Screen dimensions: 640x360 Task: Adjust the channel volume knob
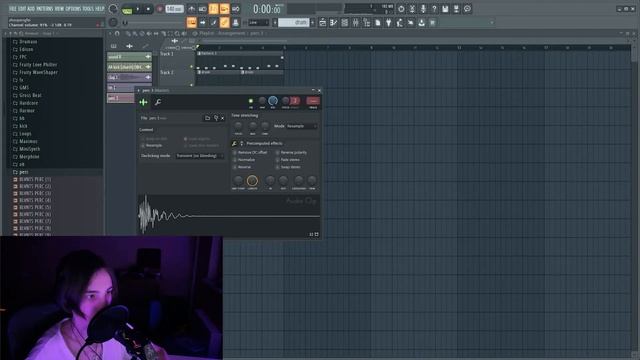(273, 101)
